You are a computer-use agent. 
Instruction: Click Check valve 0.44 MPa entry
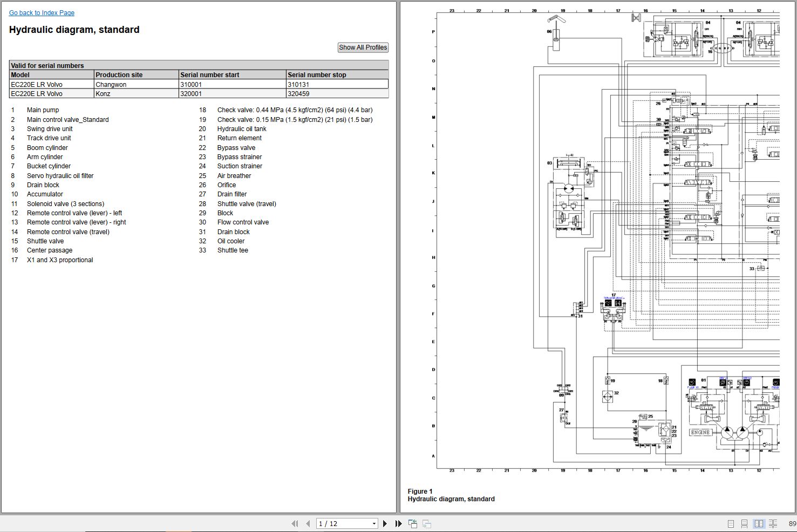coord(295,110)
